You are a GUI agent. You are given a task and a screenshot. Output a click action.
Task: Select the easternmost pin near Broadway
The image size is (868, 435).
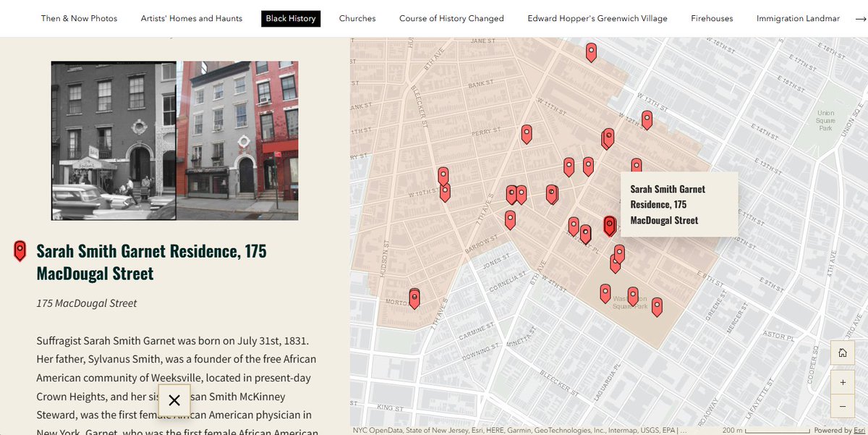pyautogui.click(x=657, y=307)
